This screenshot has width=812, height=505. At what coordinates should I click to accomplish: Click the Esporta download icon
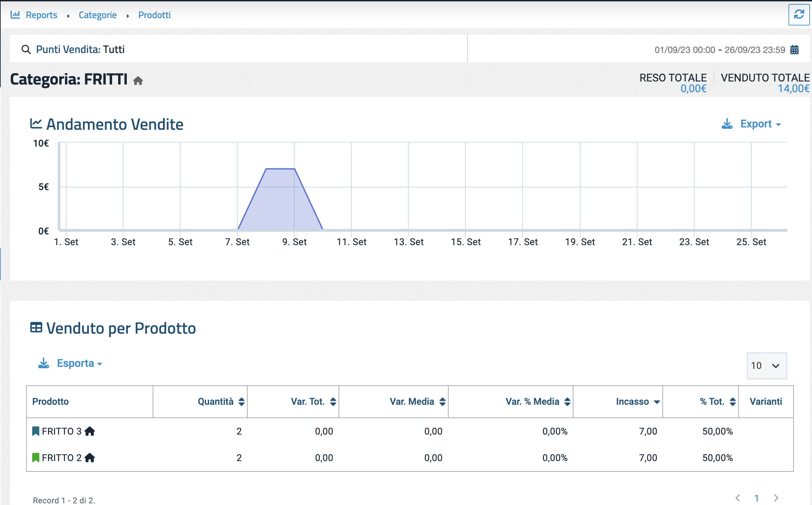tap(44, 363)
